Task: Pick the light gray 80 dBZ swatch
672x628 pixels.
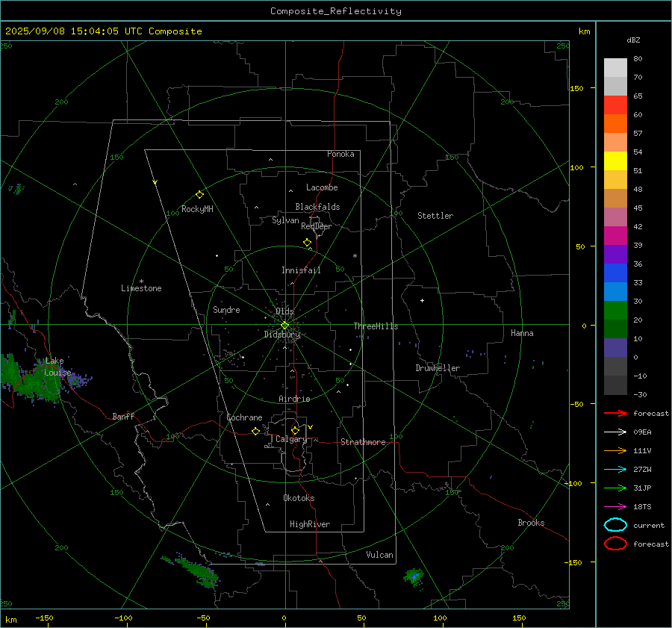Action: click(615, 68)
